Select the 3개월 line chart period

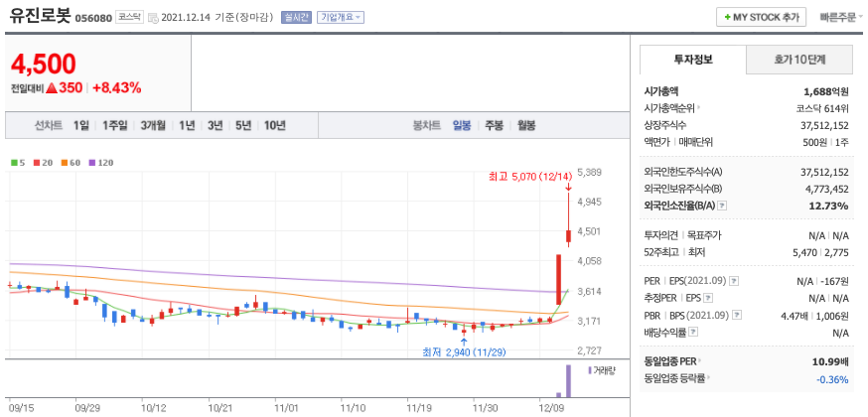tap(153, 125)
